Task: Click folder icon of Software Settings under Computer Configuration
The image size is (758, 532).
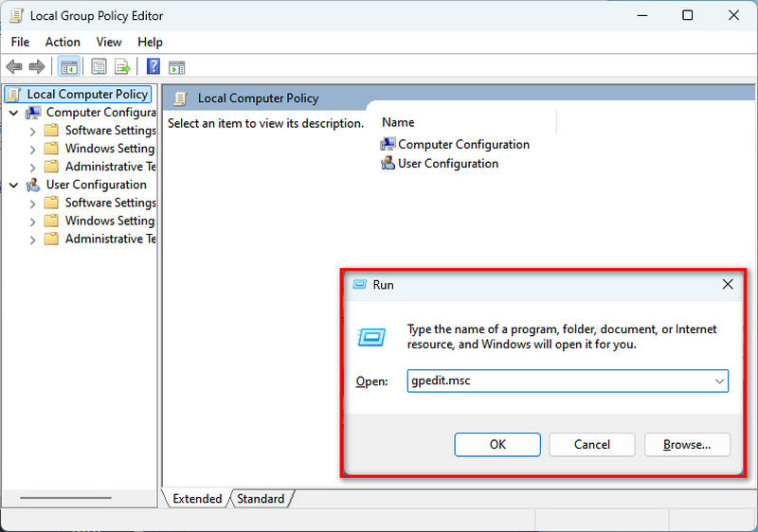Action: (51, 131)
